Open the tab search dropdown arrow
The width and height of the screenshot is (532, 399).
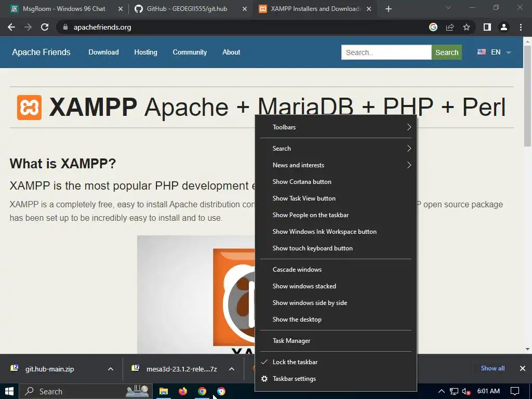pyautogui.click(x=448, y=7)
